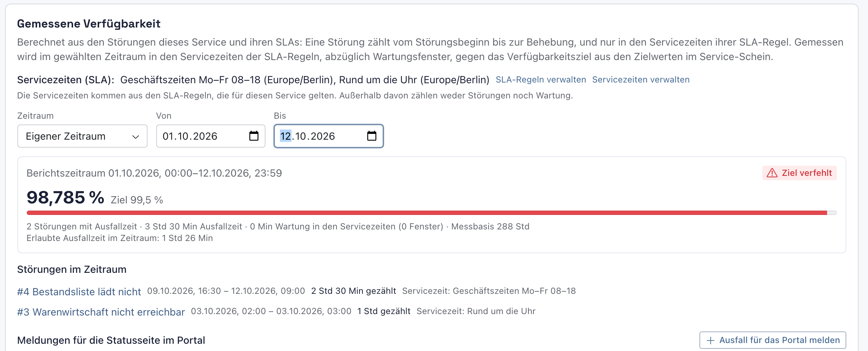The image size is (868, 351).
Task: Click the Gemessene Verfügbarkeit heading
Action: (89, 24)
